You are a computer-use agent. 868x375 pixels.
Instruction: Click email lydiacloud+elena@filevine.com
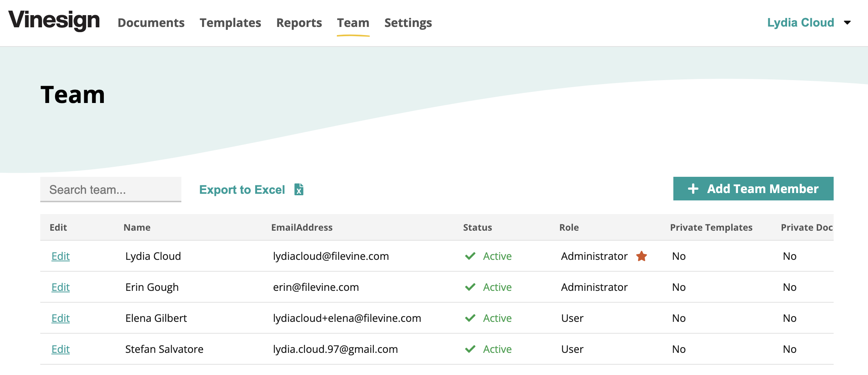347,318
